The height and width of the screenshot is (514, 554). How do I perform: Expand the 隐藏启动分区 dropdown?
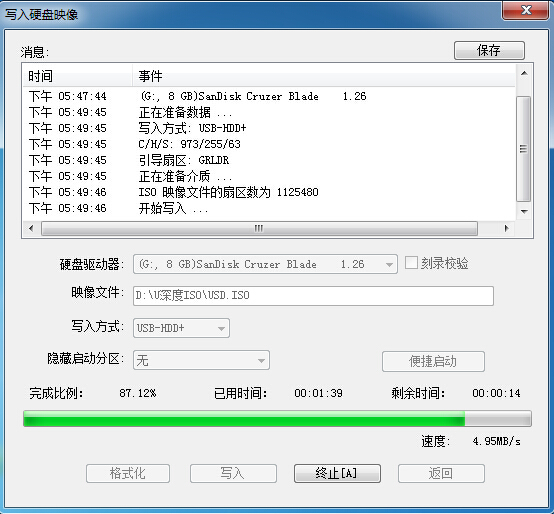pyautogui.click(x=201, y=360)
